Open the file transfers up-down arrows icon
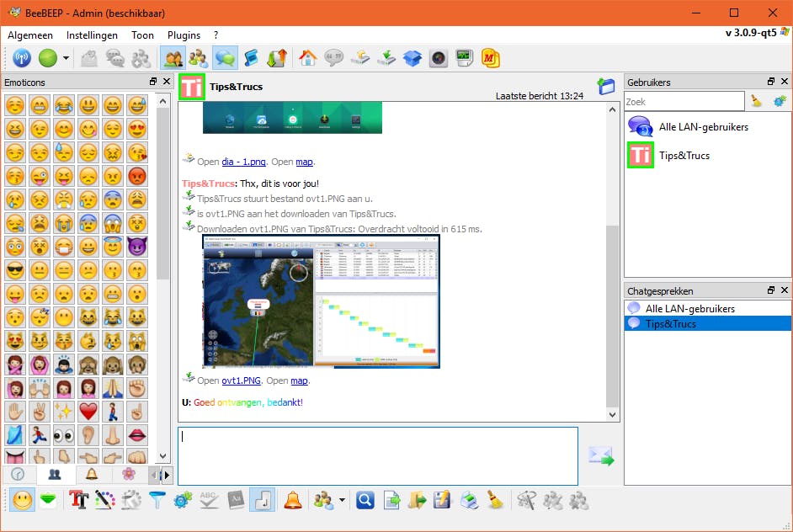Image resolution: width=793 pixels, height=532 pixels. (277, 58)
